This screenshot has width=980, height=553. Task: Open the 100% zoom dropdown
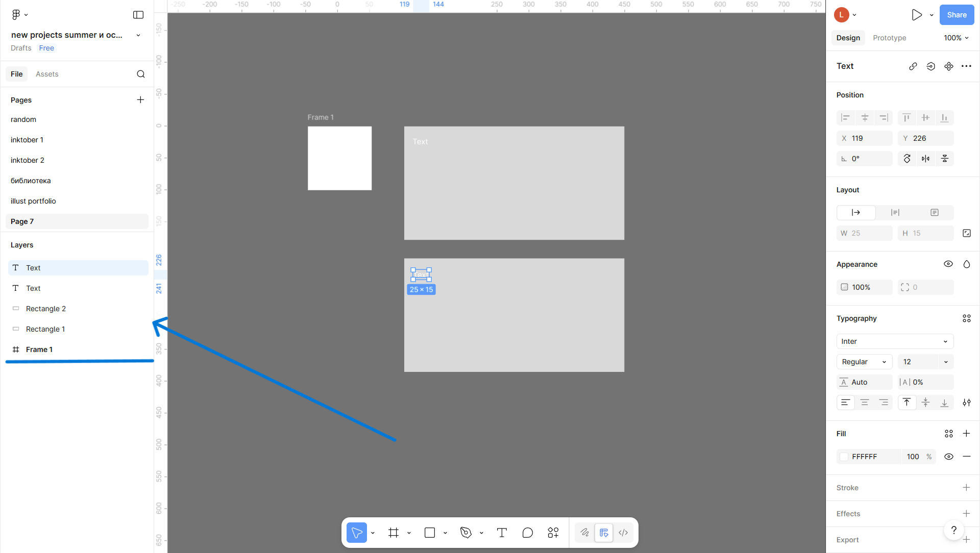955,38
